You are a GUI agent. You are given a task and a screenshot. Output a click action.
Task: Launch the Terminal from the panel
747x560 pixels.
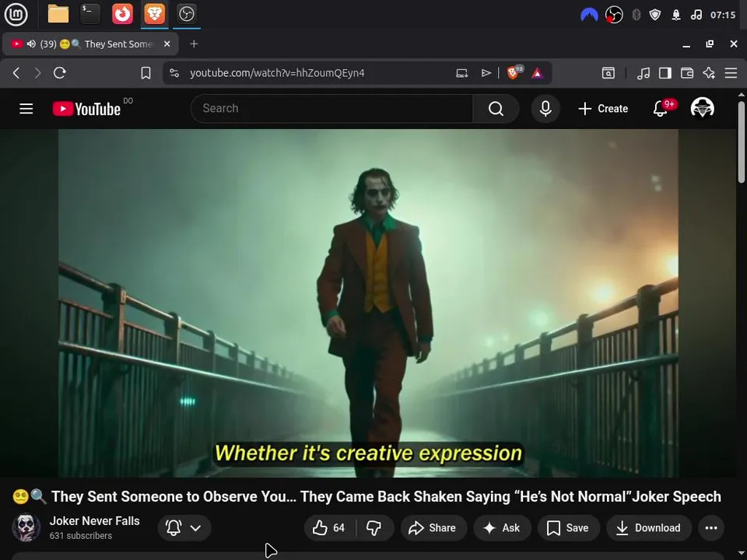(x=90, y=14)
